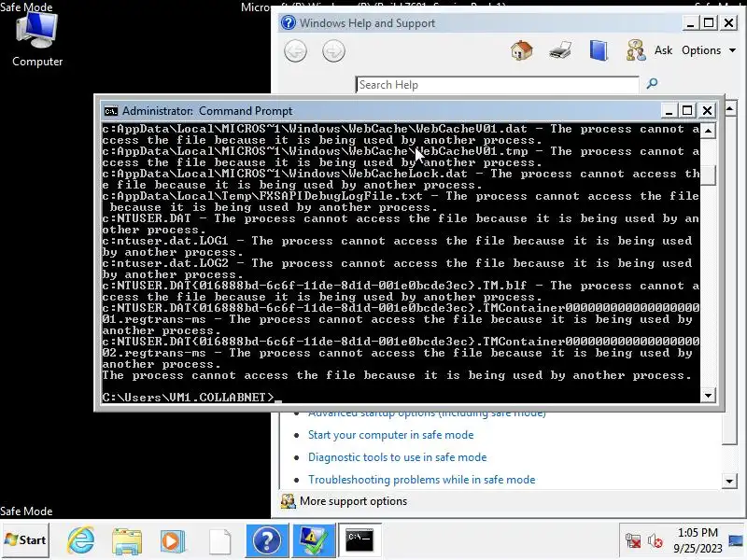Switch to Command Prompt taskbar button
The width and height of the screenshot is (747, 560).
[x=359, y=540]
